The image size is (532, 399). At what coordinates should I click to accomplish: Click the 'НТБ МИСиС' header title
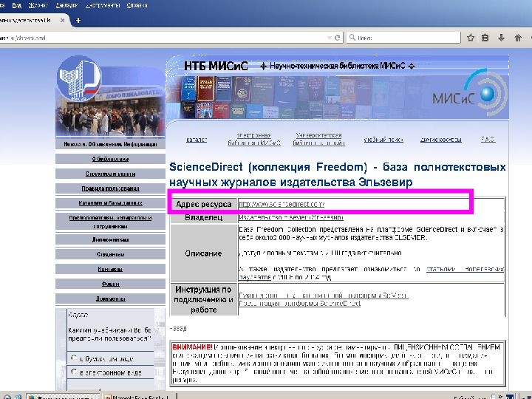point(216,66)
